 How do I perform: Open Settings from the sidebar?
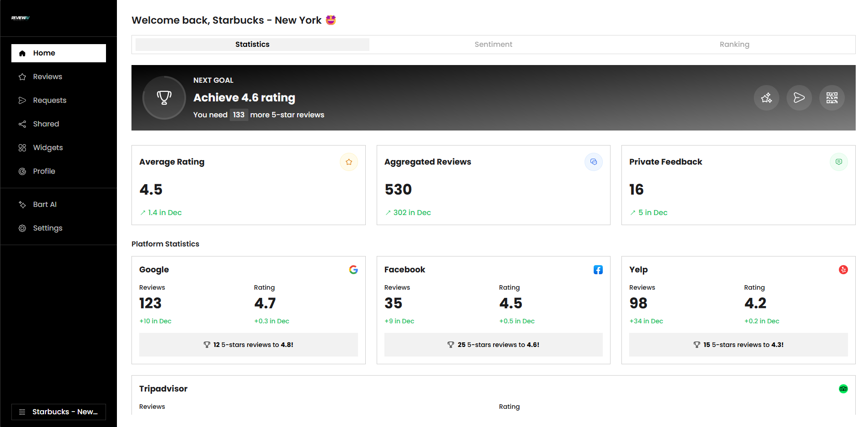[59, 228]
